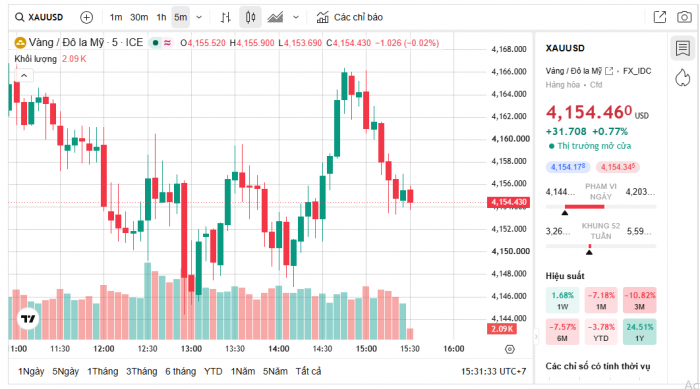Open the hotlist flame icon
700x389 pixels.
683,78
